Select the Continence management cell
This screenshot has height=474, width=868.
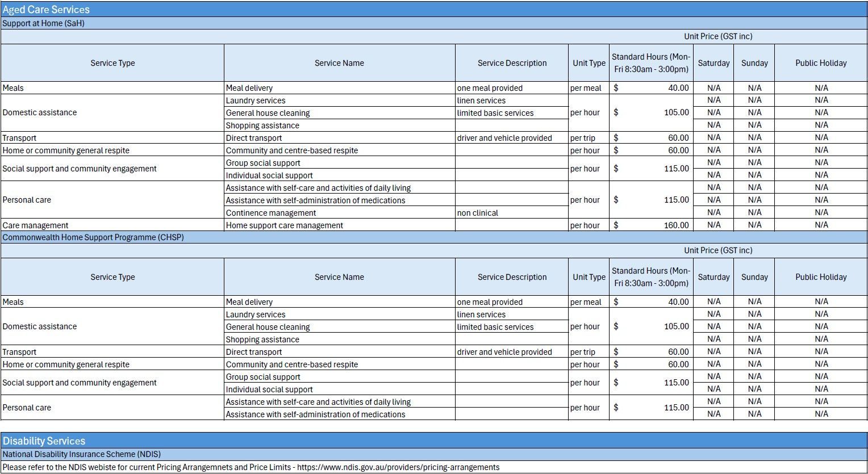pos(271,212)
